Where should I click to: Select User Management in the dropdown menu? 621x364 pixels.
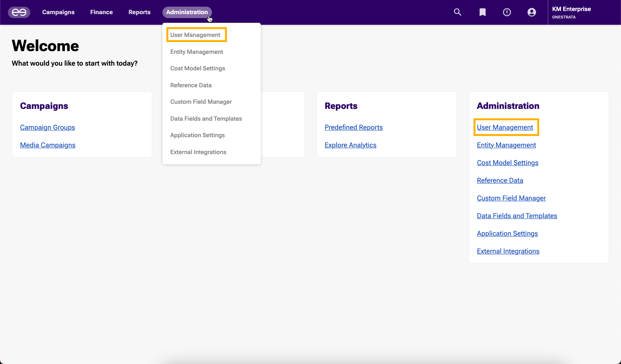coord(195,35)
